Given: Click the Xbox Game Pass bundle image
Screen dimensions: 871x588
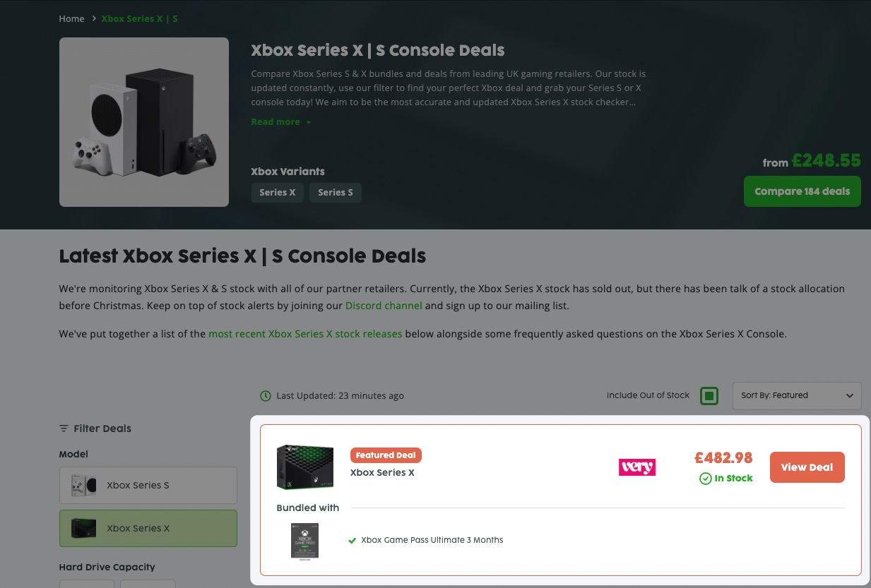Looking at the screenshot, I should (304, 541).
